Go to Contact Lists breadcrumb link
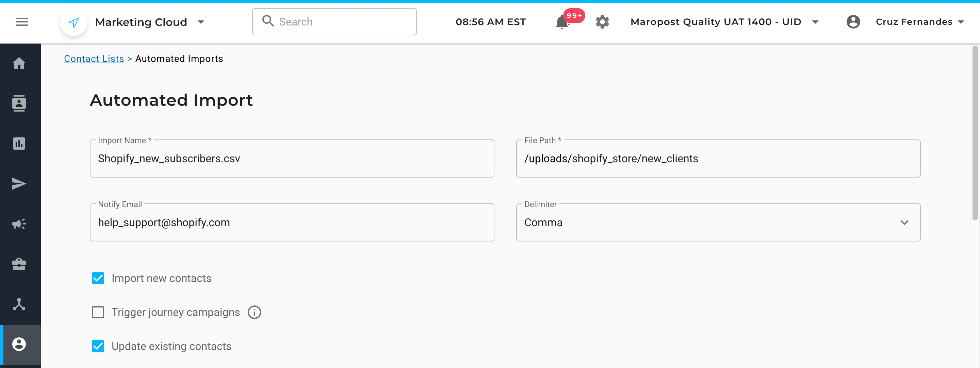 pyautogui.click(x=94, y=58)
